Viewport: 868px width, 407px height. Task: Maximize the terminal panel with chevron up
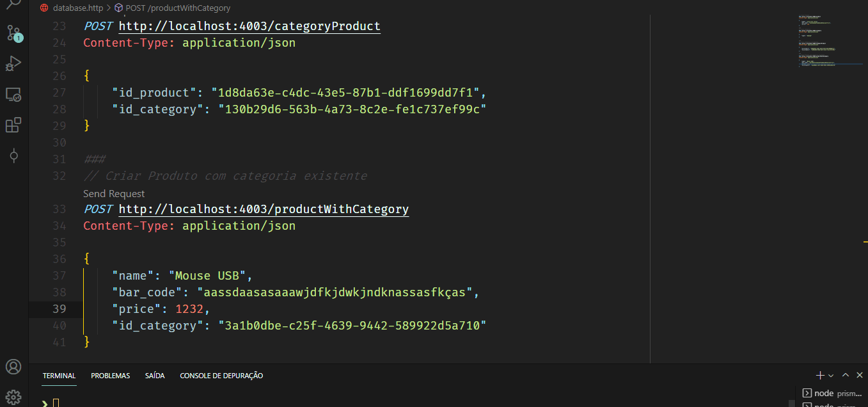[846, 376]
